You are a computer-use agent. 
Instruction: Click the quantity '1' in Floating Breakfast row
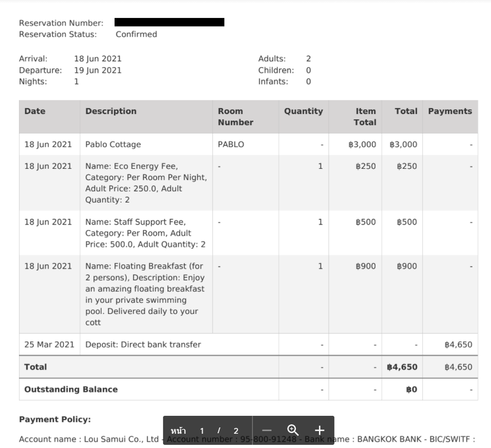(x=320, y=266)
